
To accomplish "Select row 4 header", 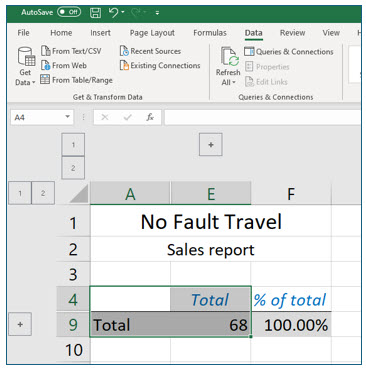I will 73,299.
